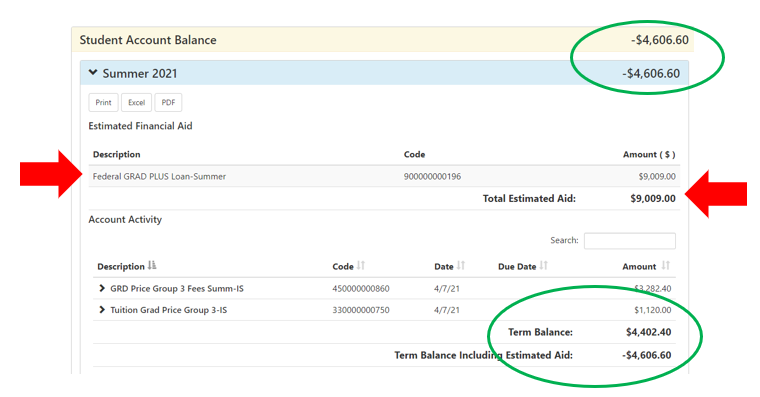
Task: Click the loan code 900000000196
Action: pos(432,176)
